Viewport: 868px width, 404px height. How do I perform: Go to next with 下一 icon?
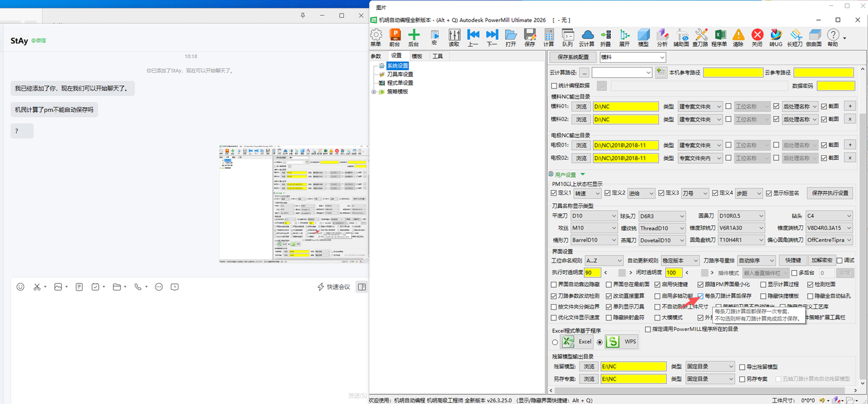point(492,37)
